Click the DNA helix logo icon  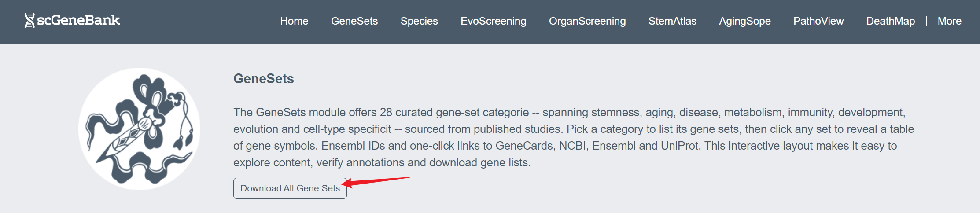click(29, 21)
